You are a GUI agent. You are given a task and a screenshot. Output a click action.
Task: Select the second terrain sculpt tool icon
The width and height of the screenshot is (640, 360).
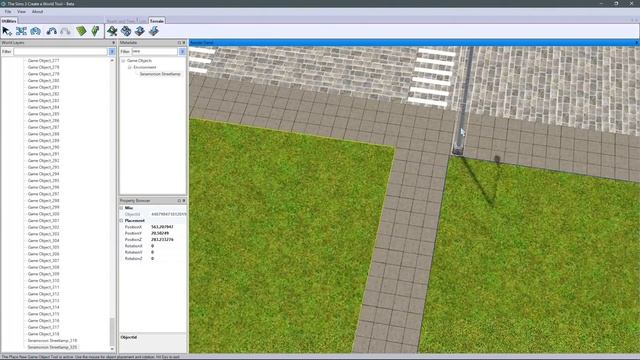pyautogui.click(x=126, y=31)
